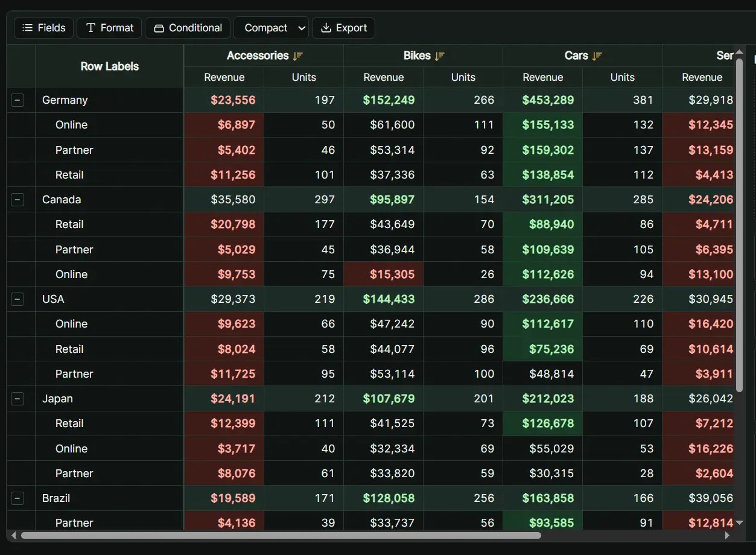Click the $453,289 Germany Cars revenue cell
This screenshot has height=555, width=756.
[x=542, y=100]
